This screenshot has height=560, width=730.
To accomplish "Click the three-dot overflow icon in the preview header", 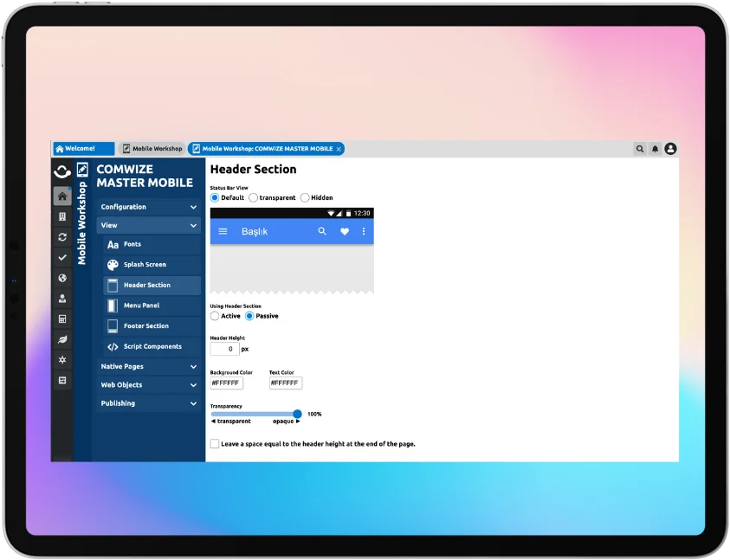I will point(363,231).
